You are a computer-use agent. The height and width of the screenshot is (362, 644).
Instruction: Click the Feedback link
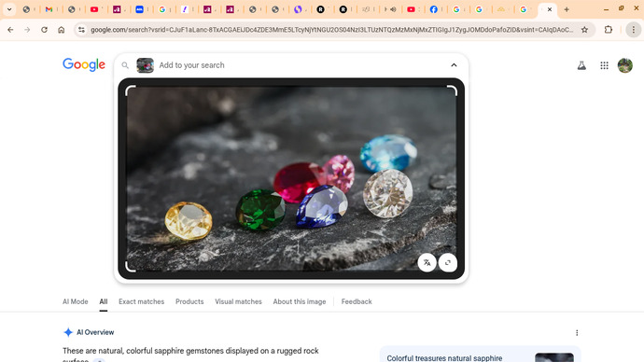pos(357,301)
